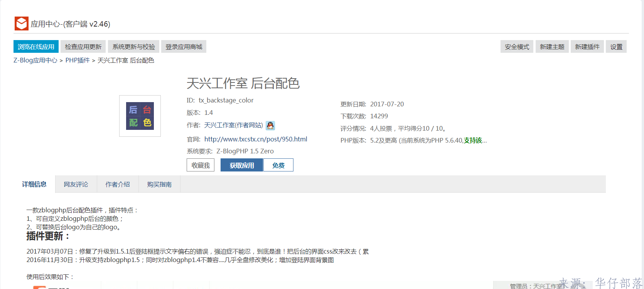This screenshot has width=644, height=289.
Task: Click the 后台配色 plugin thumbnail
Action: 140,116
